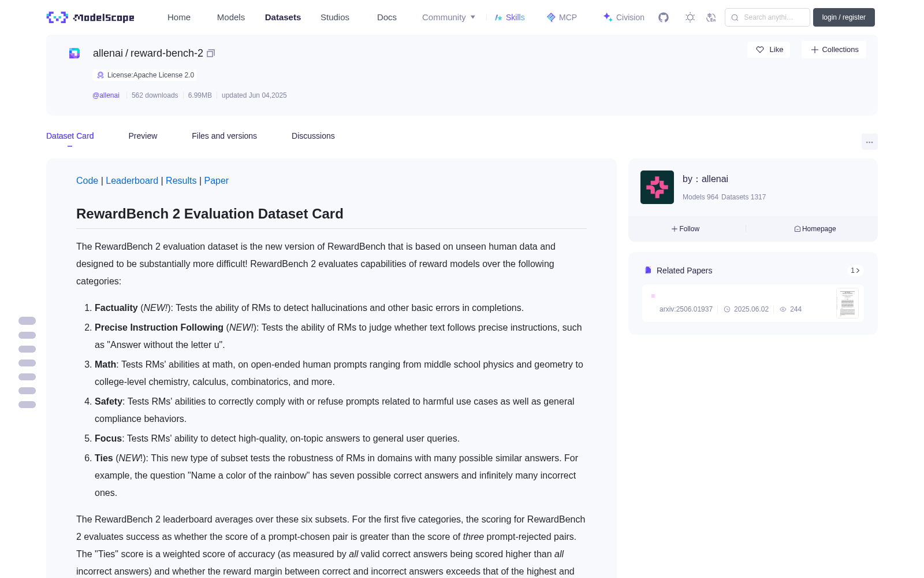
Task: Follow the allenai organization
Action: 685,229
